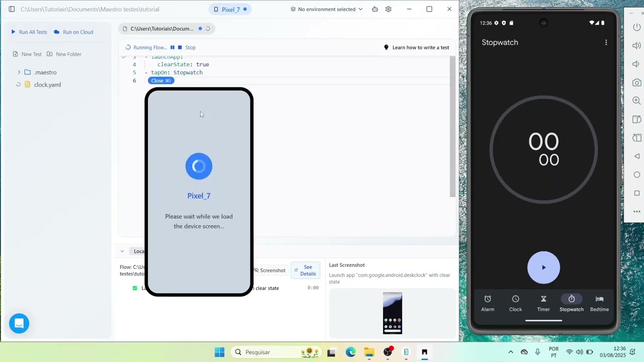Click the emulator power button

[x=637, y=27]
